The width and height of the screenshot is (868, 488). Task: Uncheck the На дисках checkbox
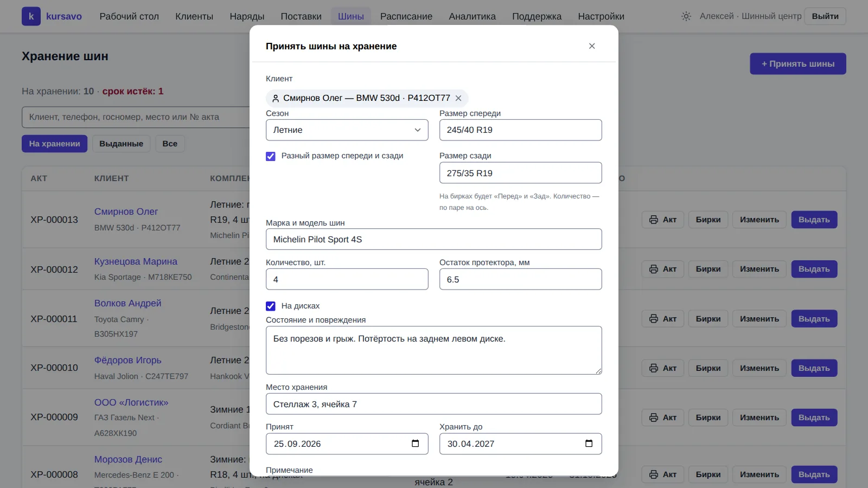click(271, 306)
